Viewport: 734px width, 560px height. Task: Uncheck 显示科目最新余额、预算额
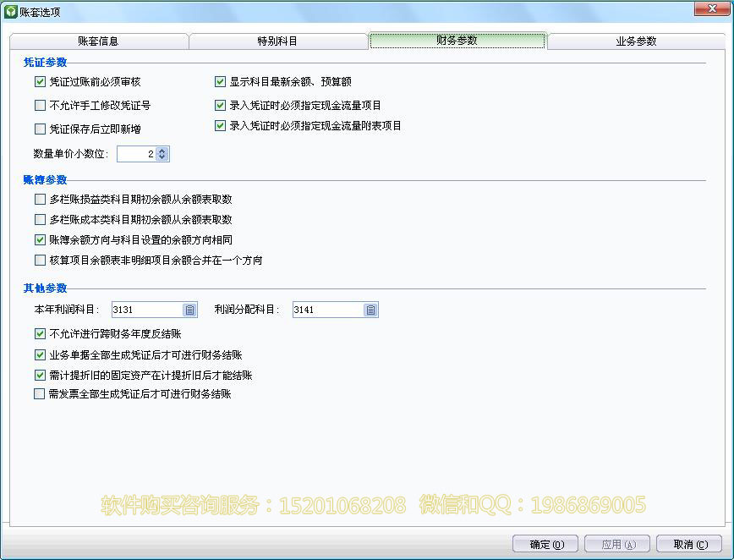(220, 82)
